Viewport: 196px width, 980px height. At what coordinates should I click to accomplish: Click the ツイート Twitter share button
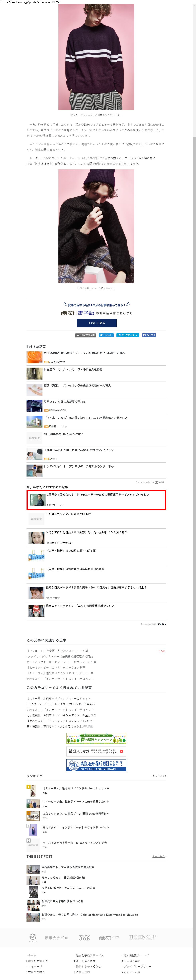pos(106,335)
